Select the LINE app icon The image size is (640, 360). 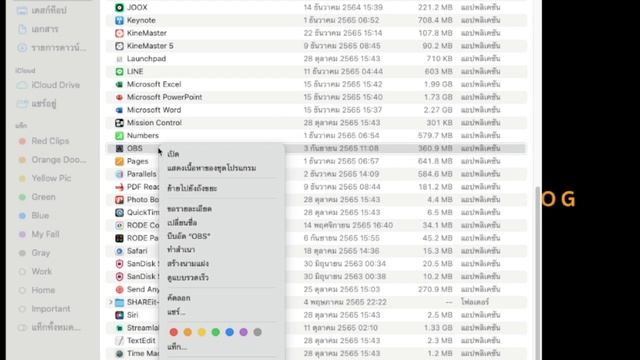pos(119,71)
